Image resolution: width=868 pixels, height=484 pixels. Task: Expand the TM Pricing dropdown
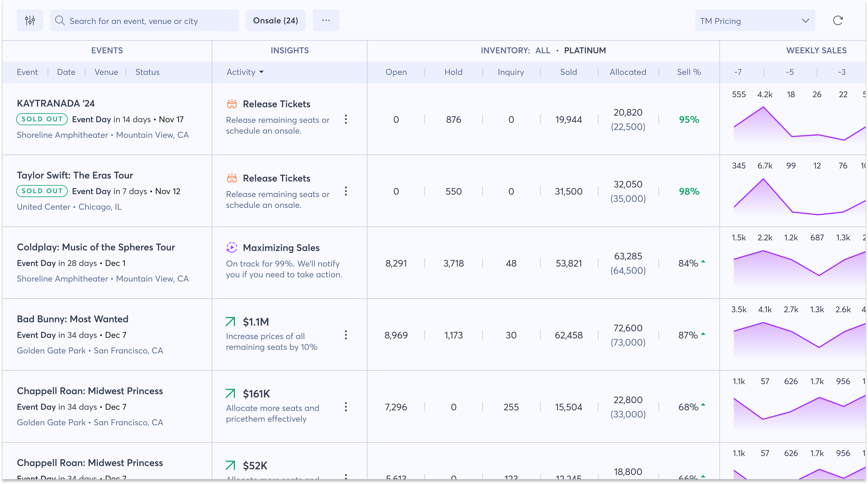tap(754, 21)
